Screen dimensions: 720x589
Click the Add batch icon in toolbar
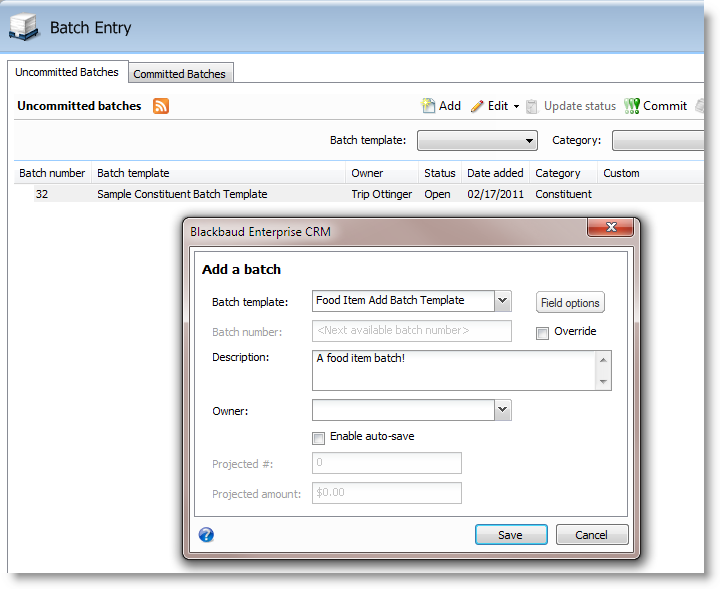[428, 106]
